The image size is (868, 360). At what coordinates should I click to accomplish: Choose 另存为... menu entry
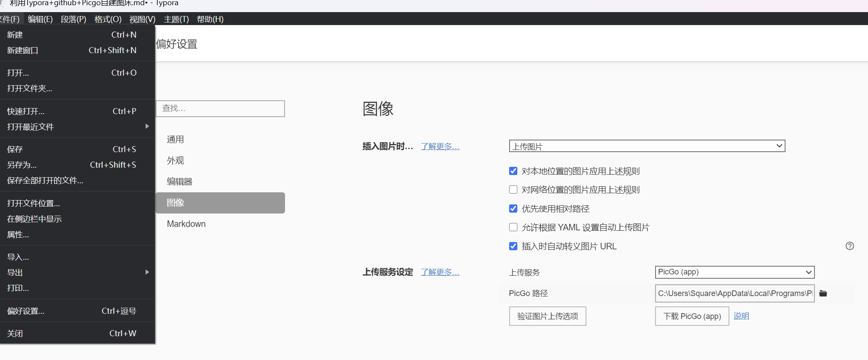(77, 165)
